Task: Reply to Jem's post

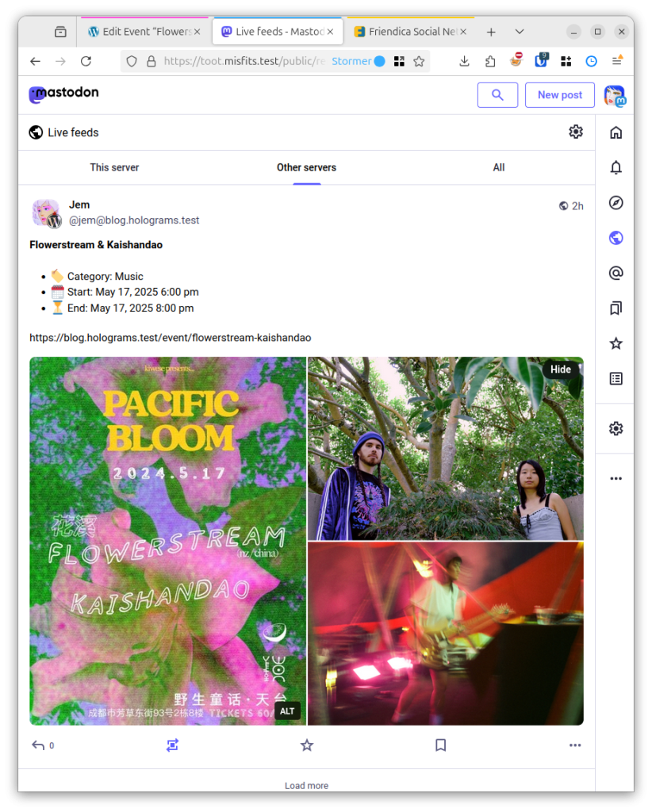Action: click(x=38, y=745)
